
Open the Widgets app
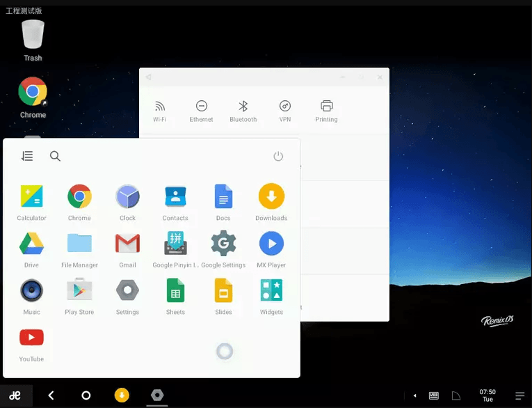coord(271,297)
